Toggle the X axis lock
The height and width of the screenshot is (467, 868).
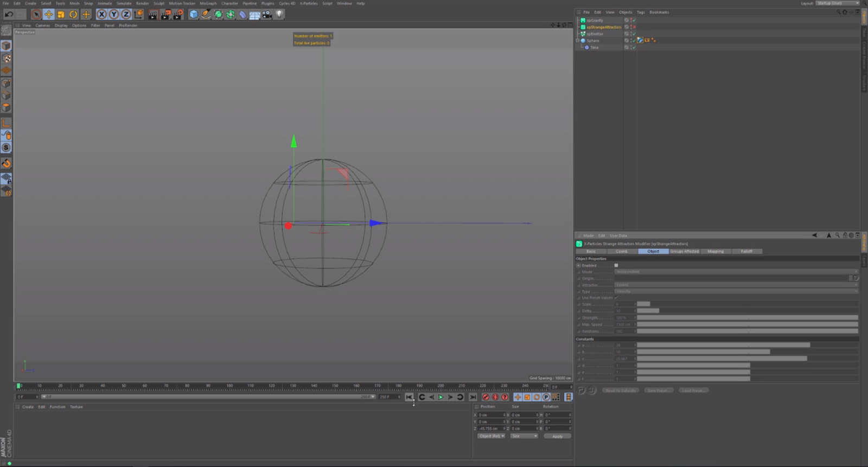(101, 15)
